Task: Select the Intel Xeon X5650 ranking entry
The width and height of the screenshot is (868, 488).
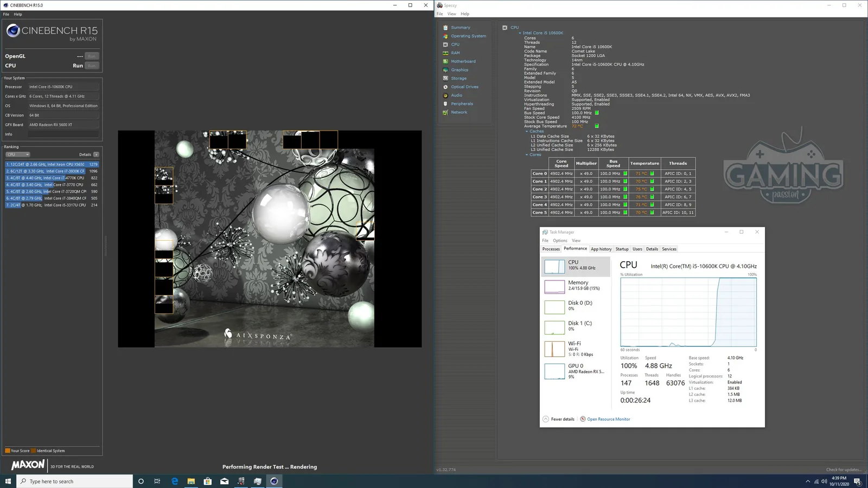Action: click(x=52, y=164)
